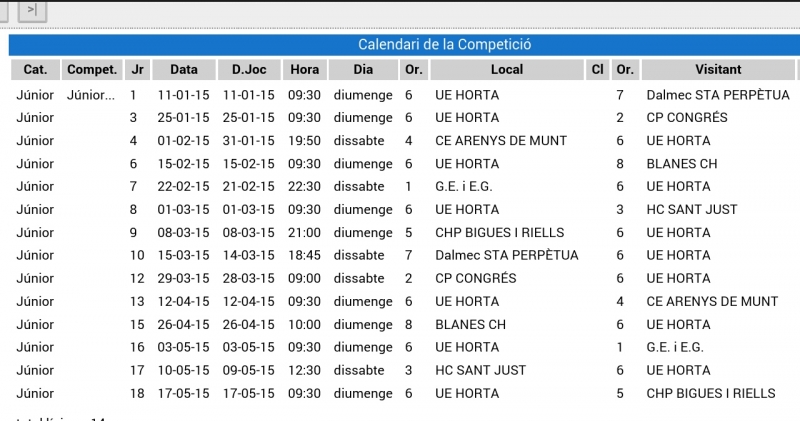Click the Calendari de la Competició title bar
Image resolution: width=800 pixels, height=421 pixels.
444,45
